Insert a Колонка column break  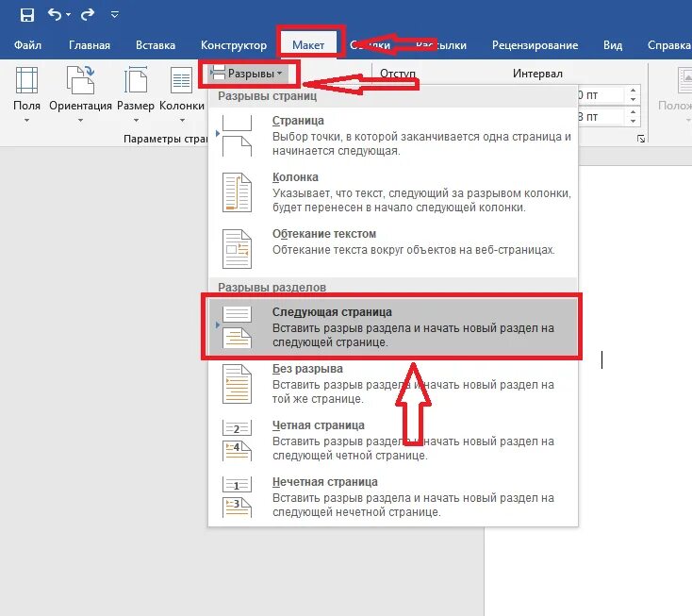393,192
